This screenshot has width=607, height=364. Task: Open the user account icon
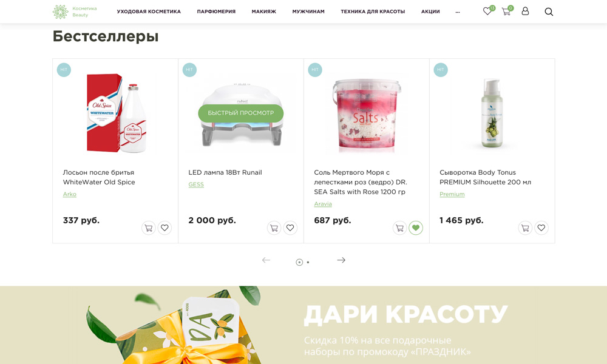[525, 11]
